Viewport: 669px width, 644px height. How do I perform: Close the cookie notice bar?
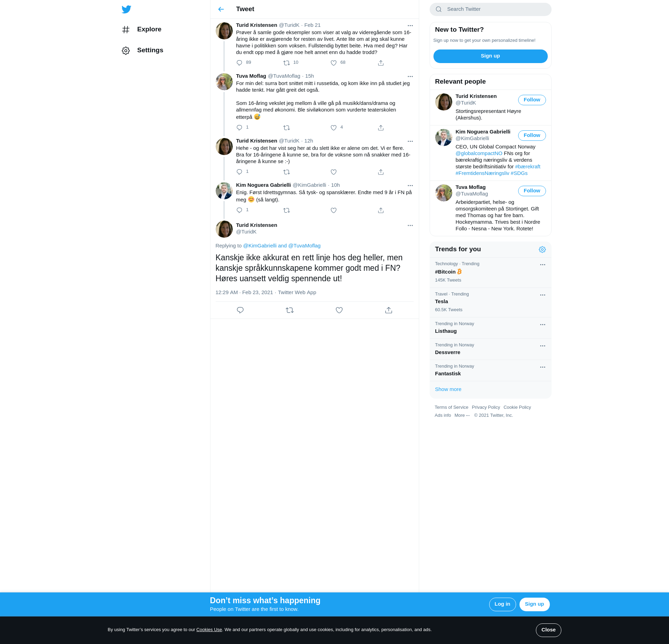(x=548, y=630)
